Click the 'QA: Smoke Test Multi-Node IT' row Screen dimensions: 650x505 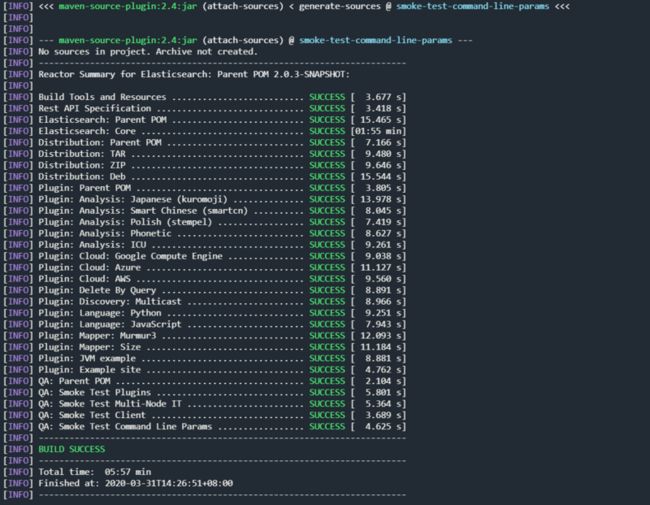point(204,404)
